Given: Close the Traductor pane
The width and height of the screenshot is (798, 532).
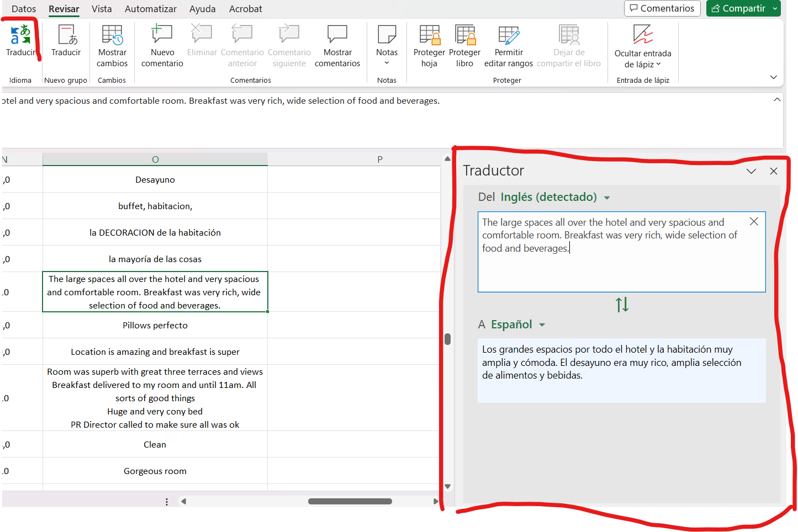Looking at the screenshot, I should (x=773, y=171).
